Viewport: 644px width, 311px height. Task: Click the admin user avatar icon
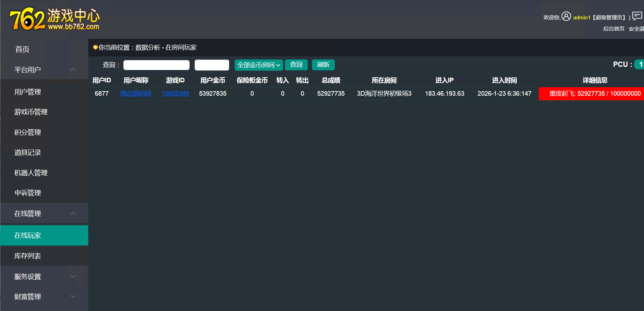(566, 17)
